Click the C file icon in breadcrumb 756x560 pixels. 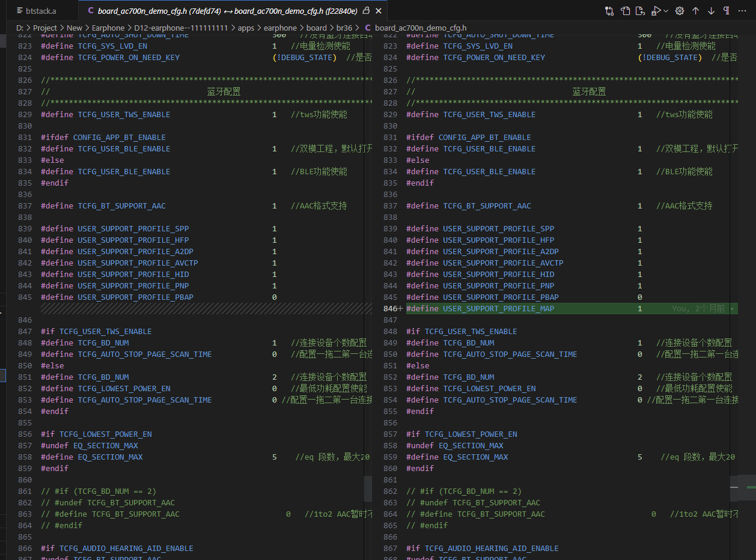coord(368,28)
